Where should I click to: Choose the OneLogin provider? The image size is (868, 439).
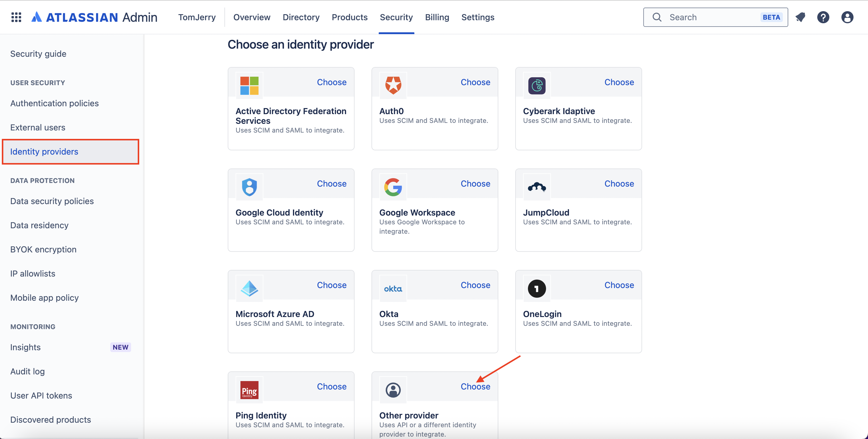tap(619, 285)
